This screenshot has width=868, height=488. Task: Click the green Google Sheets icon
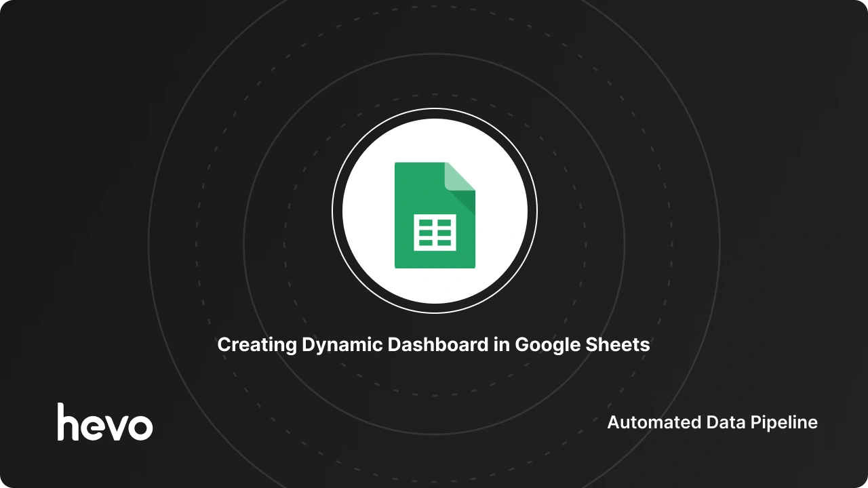coord(435,216)
